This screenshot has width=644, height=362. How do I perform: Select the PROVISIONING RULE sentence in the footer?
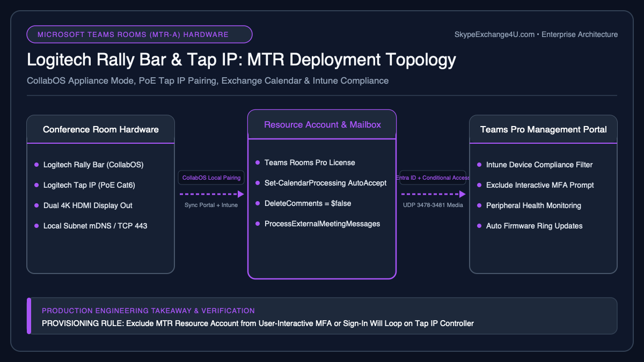(258, 323)
